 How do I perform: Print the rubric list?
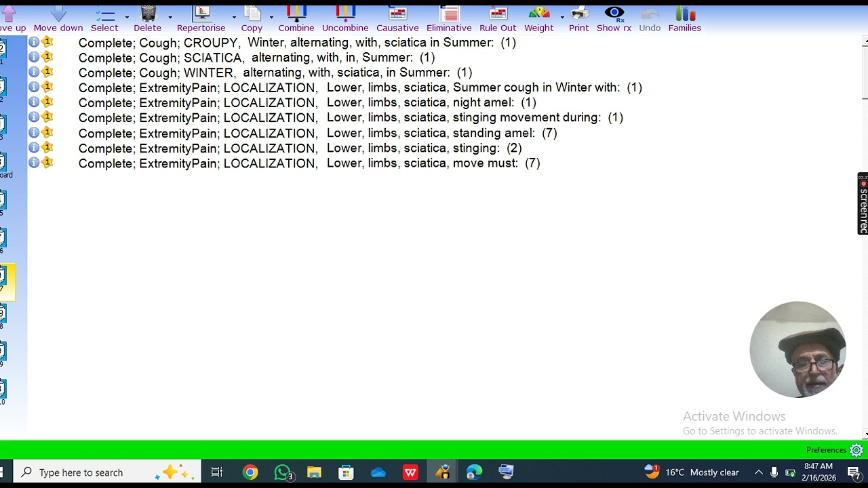coord(579,19)
